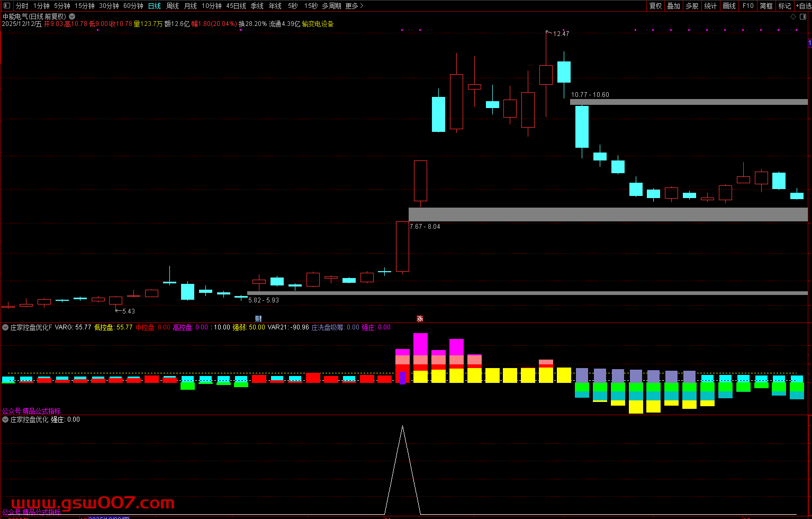This screenshot has height=519, width=812.
Task: Click the 10.77 - 10.60 gray price band
Action: pyautogui.click(x=688, y=102)
